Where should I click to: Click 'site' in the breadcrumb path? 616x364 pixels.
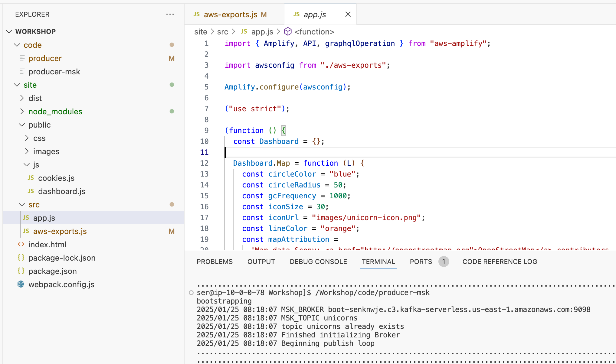(201, 31)
